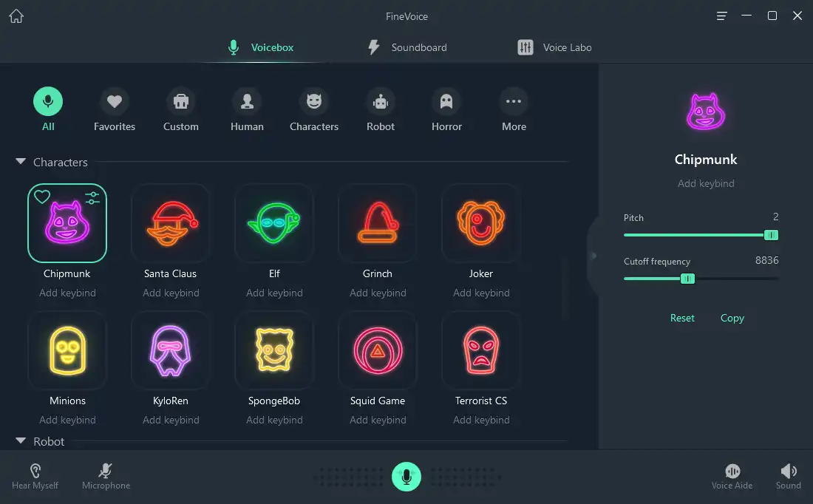Add keybind for Terrorist CS
813x504 pixels.
tap(481, 420)
